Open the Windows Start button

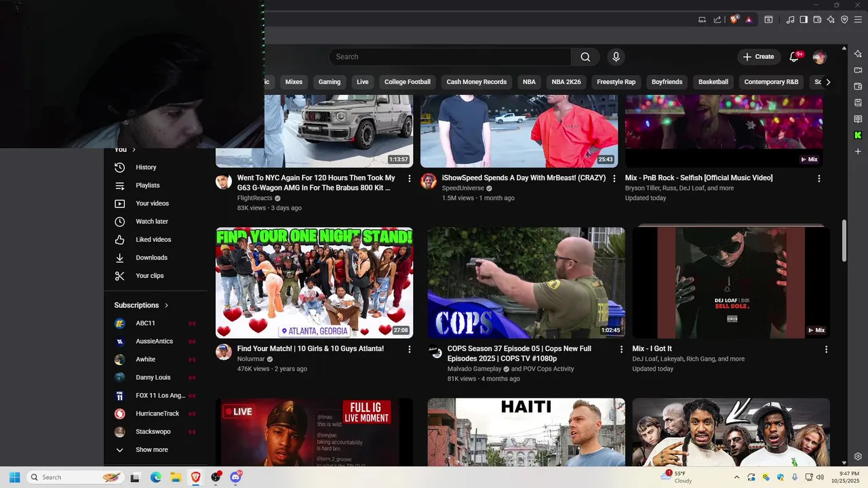coord(14,477)
